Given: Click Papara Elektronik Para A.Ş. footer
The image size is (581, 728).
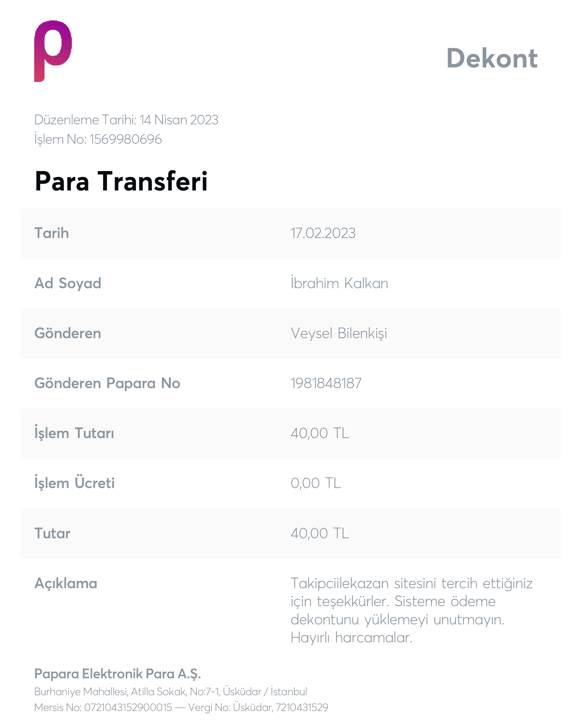Looking at the screenshot, I should (x=117, y=674).
